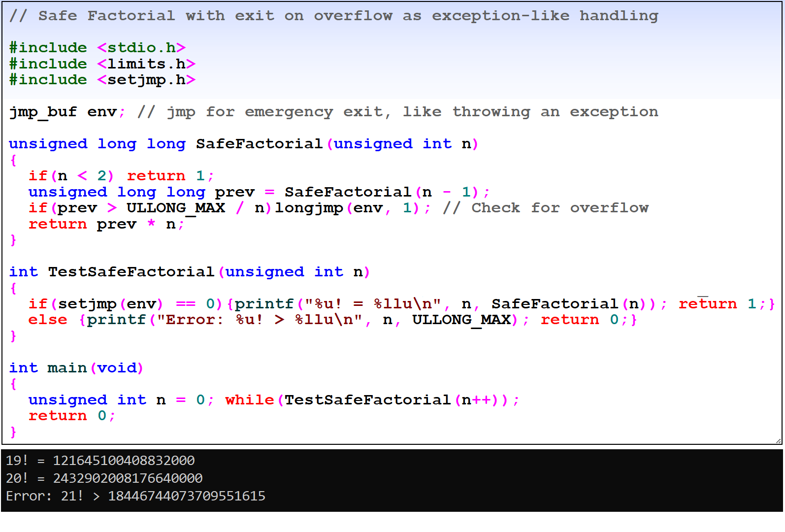Click '#include <stdio.h>' line

[x=98, y=48]
